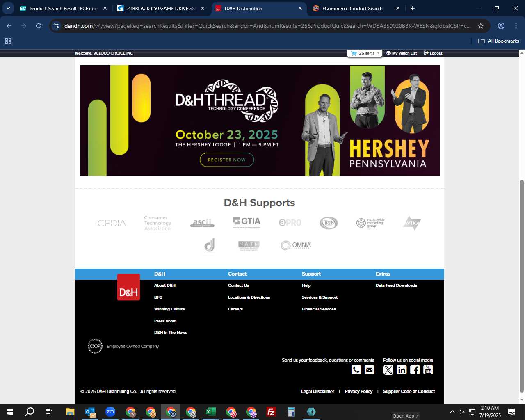Close the ECommerce Product Search tab
Image resolution: width=525 pixels, height=420 pixels.
tap(398, 8)
